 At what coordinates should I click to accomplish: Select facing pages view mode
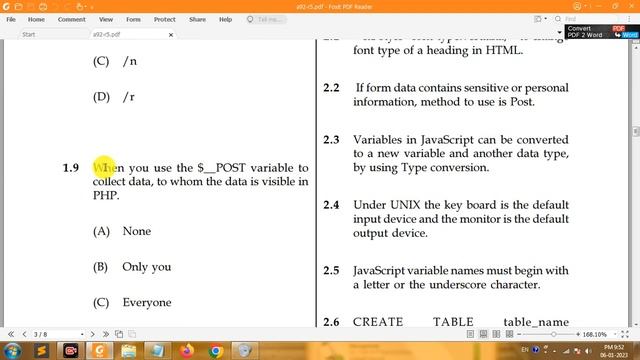pyautogui.click(x=496, y=334)
